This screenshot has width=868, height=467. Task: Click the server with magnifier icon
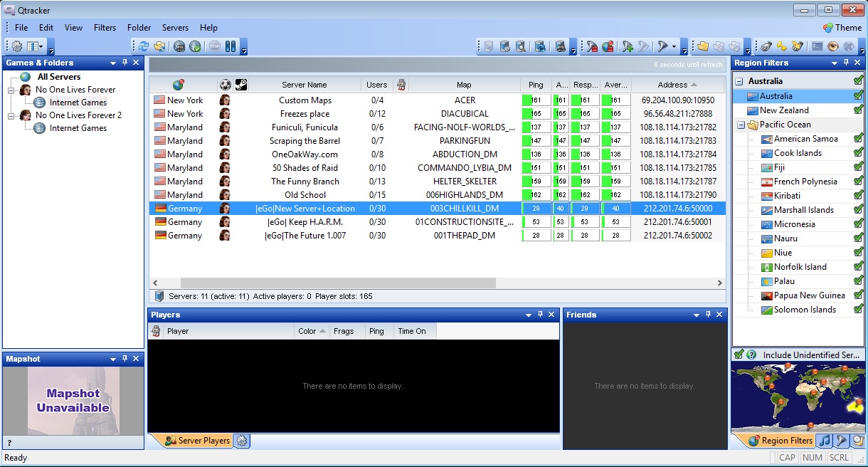point(521,46)
